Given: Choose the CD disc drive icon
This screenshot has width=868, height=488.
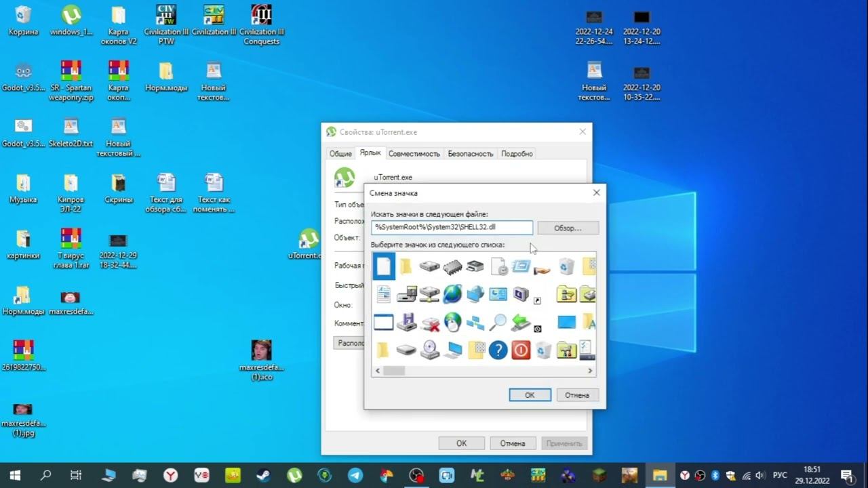Looking at the screenshot, I should pyautogui.click(x=429, y=350).
